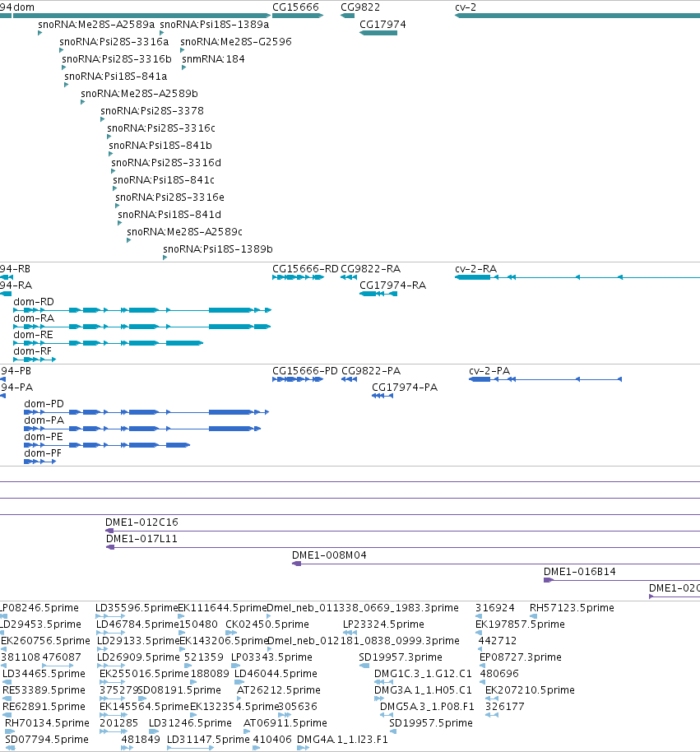
Task: Click the CG17974 gene label
Action: (x=382, y=25)
